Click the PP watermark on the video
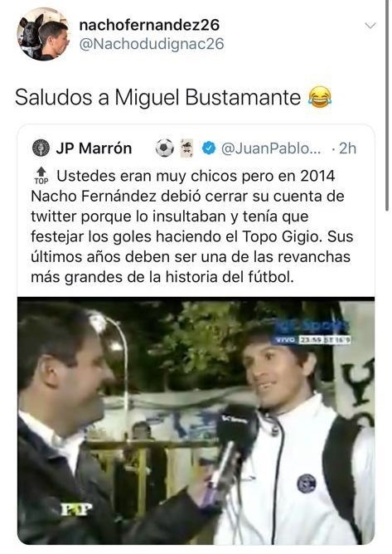Viewport: 392px width, 554px height. point(76,509)
